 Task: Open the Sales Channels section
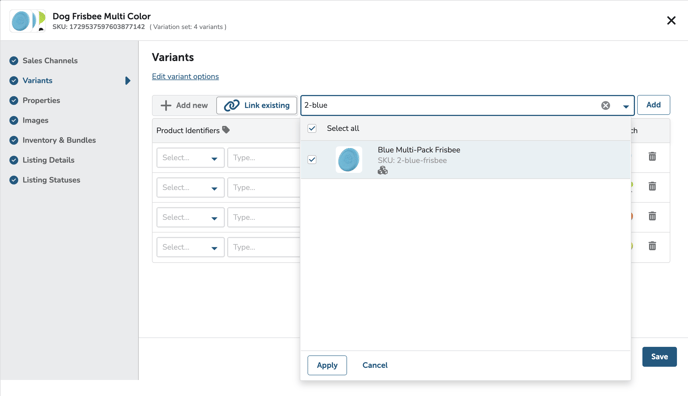point(50,61)
